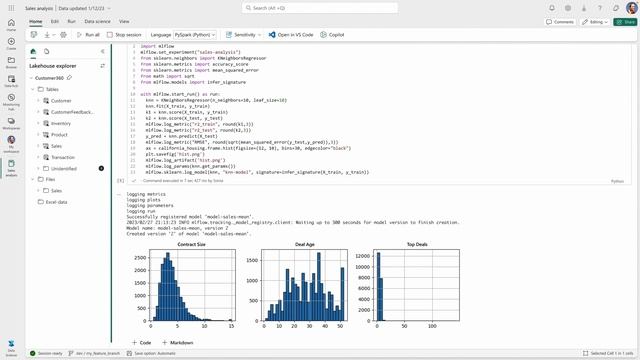The width and height of the screenshot is (640, 360).
Task: Click the save notebook toolbar icon
Action: 34,35
